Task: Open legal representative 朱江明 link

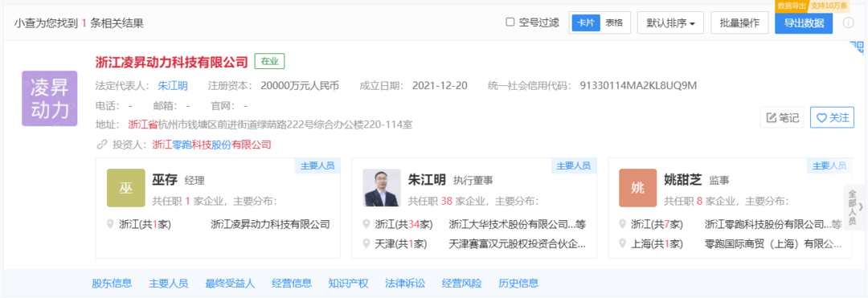Action: (173, 86)
